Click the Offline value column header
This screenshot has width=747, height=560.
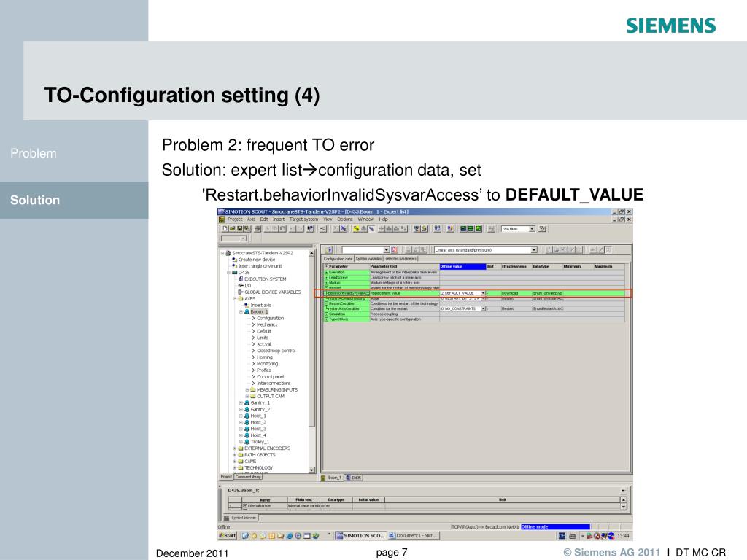(462, 267)
